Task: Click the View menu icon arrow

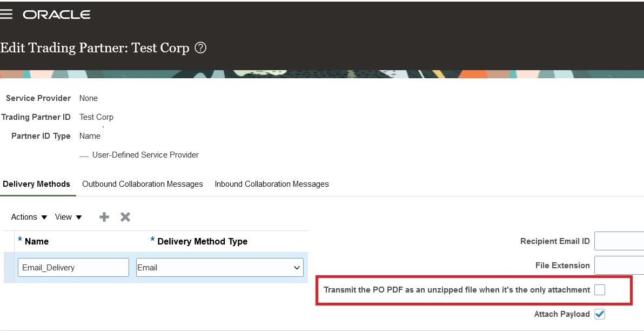Action: 78,217
